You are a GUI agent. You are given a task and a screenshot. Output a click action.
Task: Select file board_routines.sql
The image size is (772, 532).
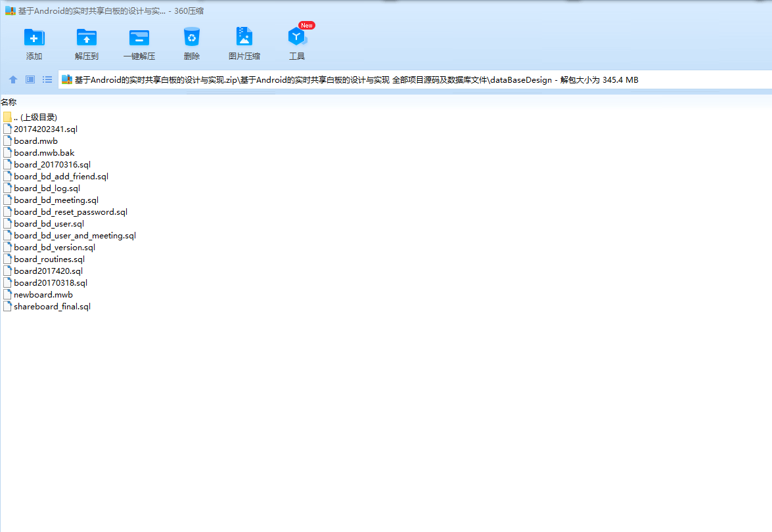(x=49, y=259)
